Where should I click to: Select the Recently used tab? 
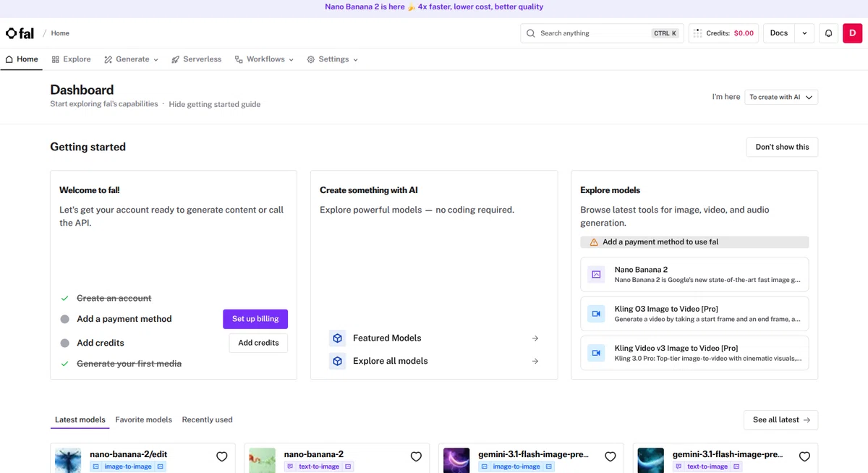[208, 419]
